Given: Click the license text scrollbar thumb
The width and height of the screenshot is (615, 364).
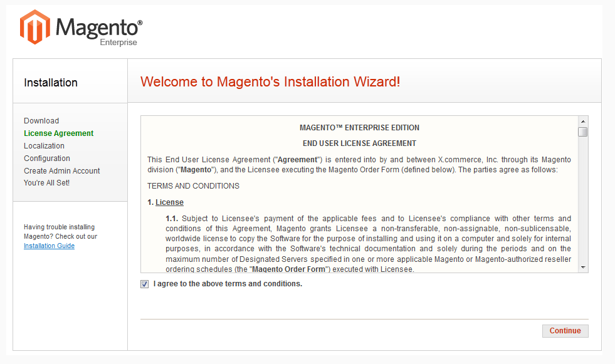Looking at the screenshot, I should point(583,132).
